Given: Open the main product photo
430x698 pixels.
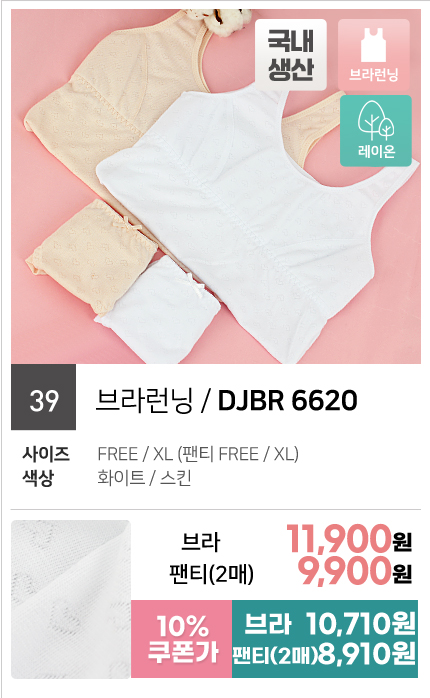Looking at the screenshot, I should [x=216, y=187].
